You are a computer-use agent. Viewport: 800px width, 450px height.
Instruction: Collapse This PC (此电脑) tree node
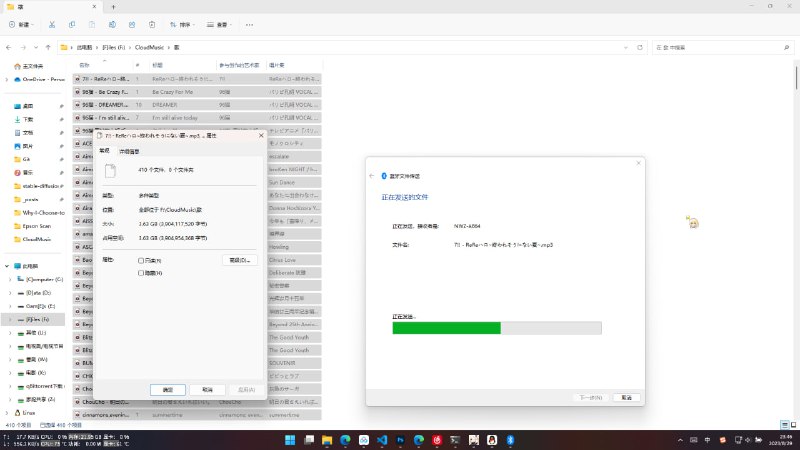tap(7, 266)
